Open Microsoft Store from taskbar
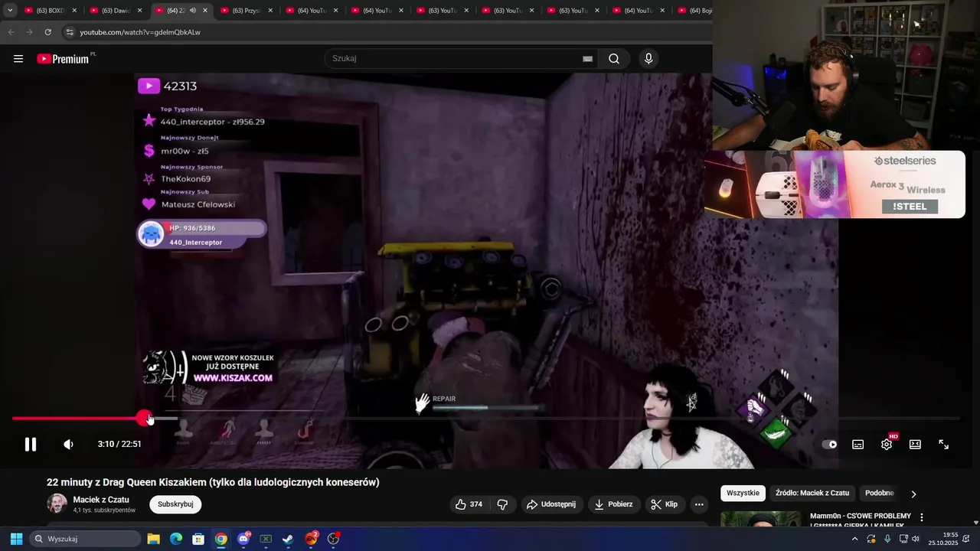The image size is (980, 551). 198,539
